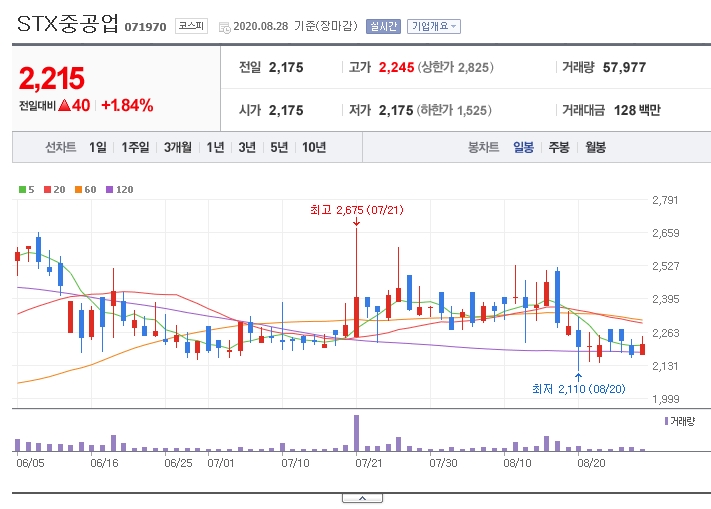
Task: Click the stock code 071970
Action: click(146, 27)
